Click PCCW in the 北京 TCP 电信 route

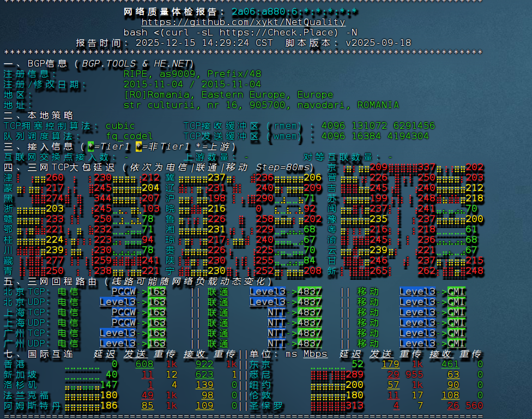click(123, 292)
